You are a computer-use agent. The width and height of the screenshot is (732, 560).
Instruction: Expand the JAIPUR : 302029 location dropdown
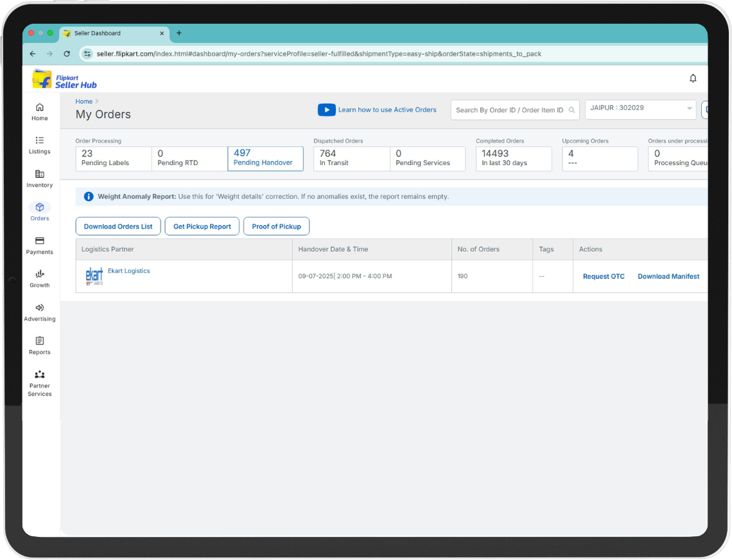click(x=640, y=109)
